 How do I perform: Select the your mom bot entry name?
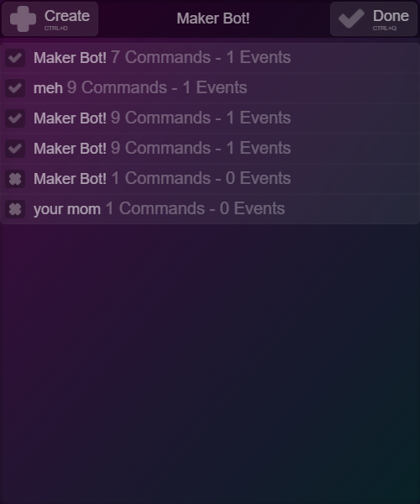point(67,209)
